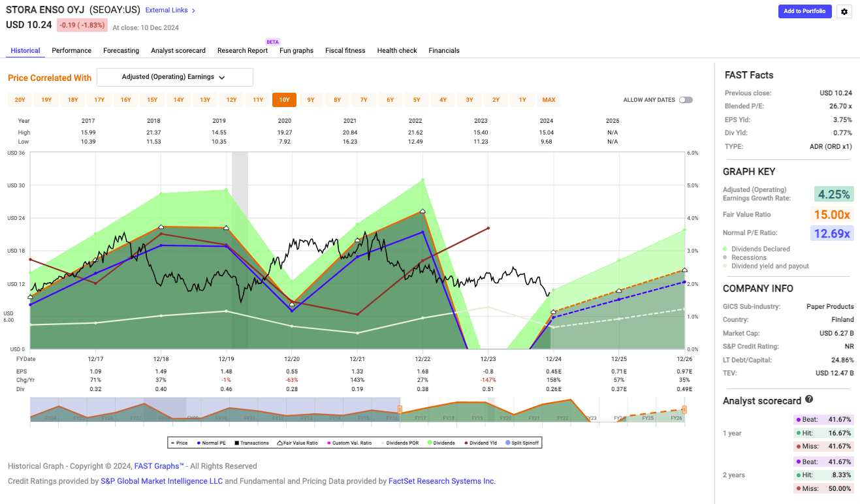Switch to the Forecasting tab
Screen dimensions: 860x504
coord(121,50)
